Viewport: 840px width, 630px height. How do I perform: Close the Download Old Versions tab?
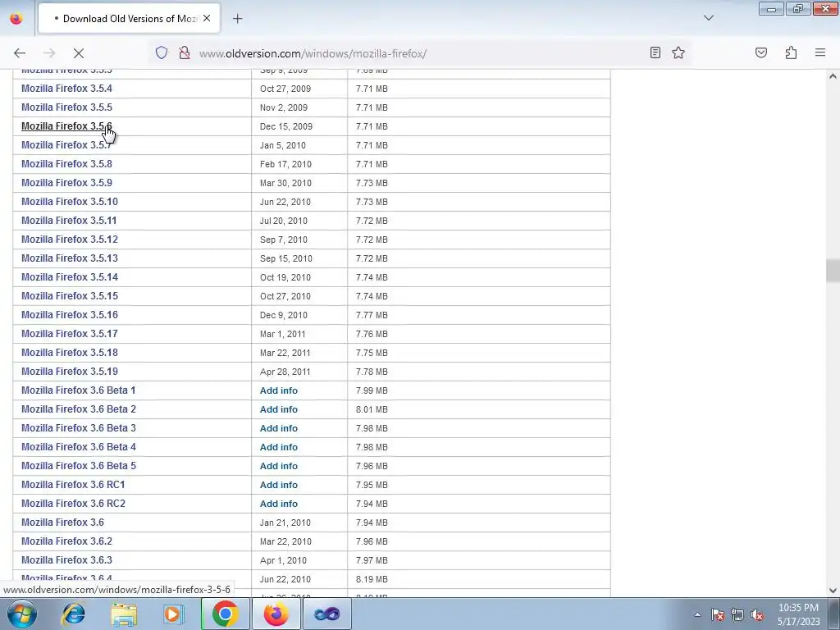[207, 18]
